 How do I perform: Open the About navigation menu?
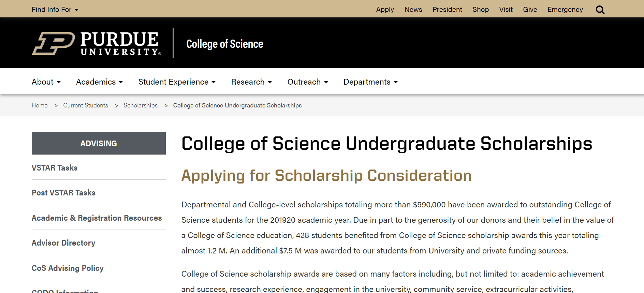[46, 82]
